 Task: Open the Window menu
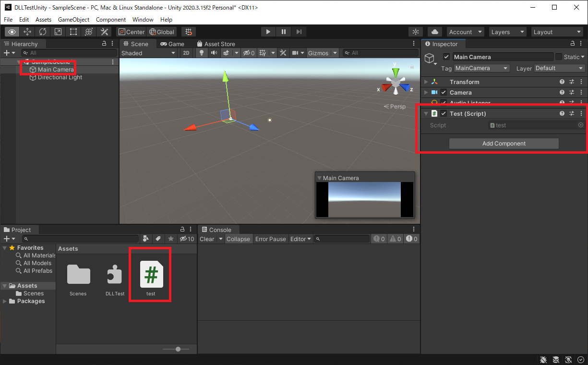143,19
